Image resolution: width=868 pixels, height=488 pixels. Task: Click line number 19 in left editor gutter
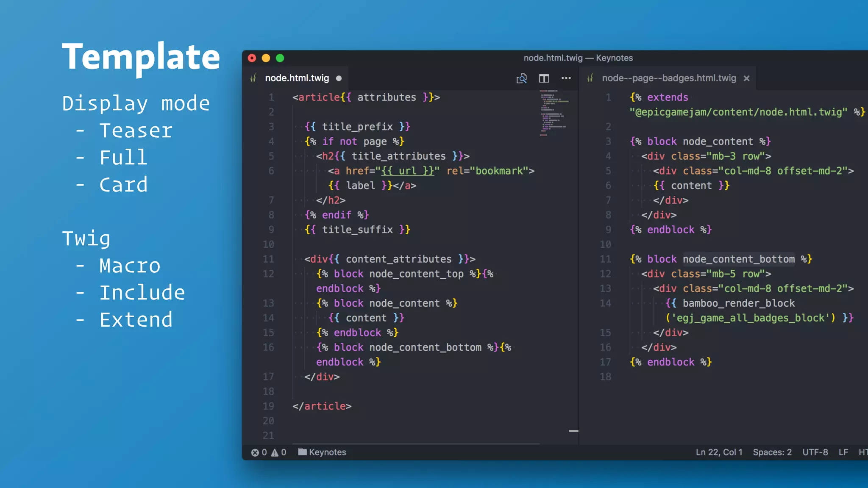point(268,406)
